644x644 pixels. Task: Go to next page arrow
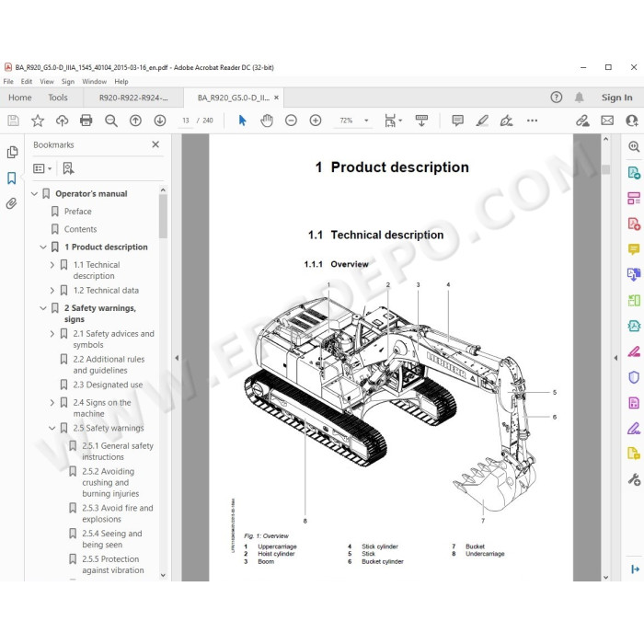pyautogui.click(x=160, y=121)
